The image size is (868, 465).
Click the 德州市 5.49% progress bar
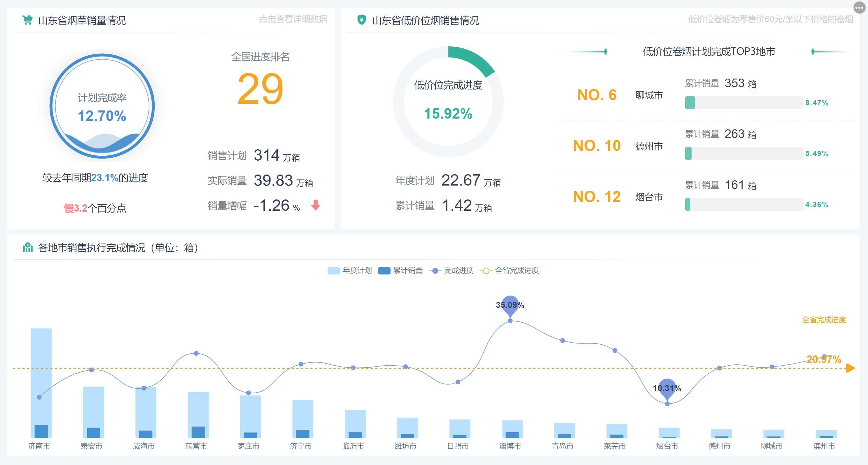(x=744, y=154)
